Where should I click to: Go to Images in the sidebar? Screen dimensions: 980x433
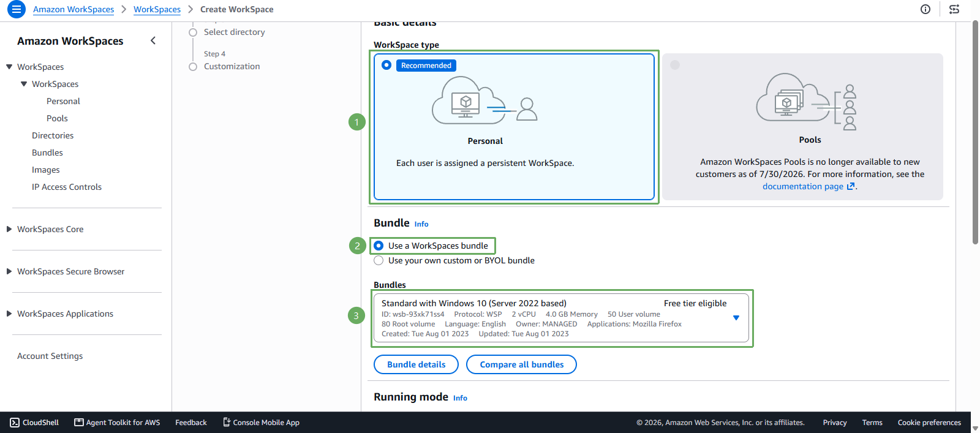coord(46,170)
